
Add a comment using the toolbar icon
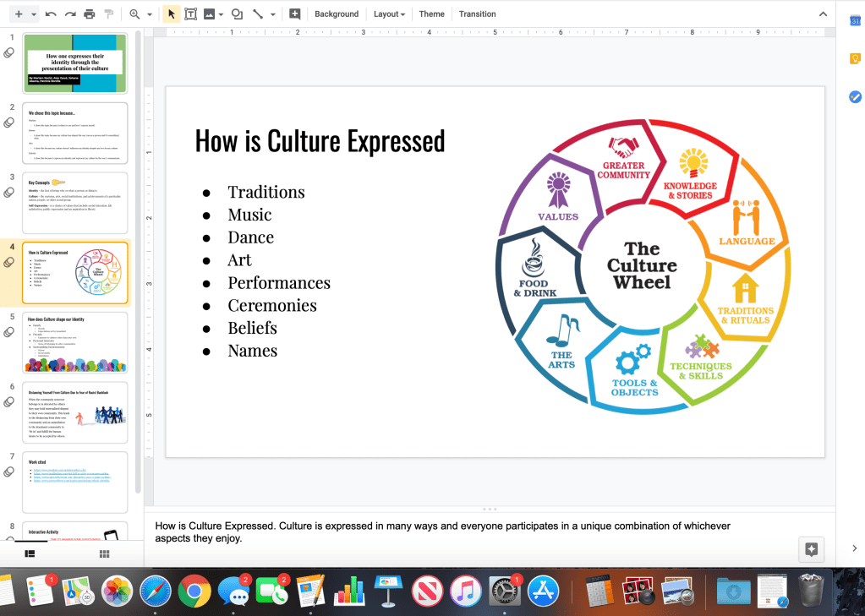294,14
